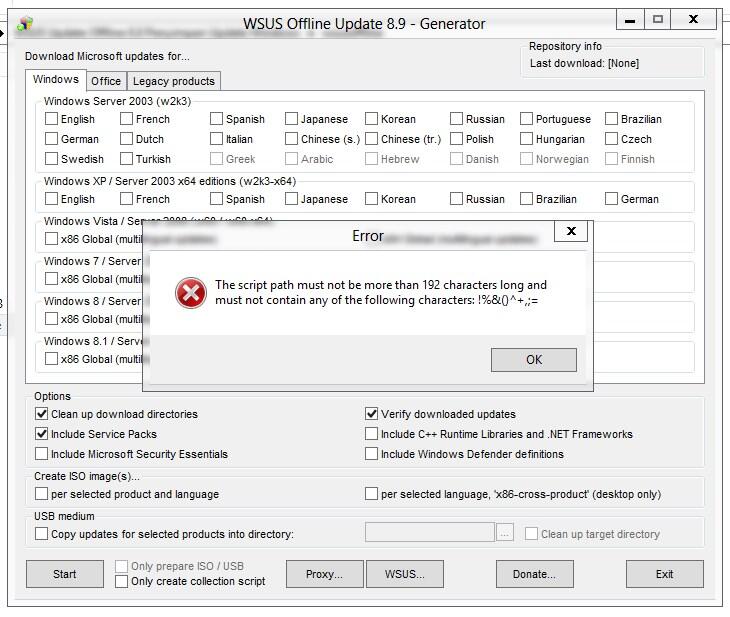Screen dimensions: 730x617
Task: Tick the Turkish checkbox
Action: [x=126, y=159]
